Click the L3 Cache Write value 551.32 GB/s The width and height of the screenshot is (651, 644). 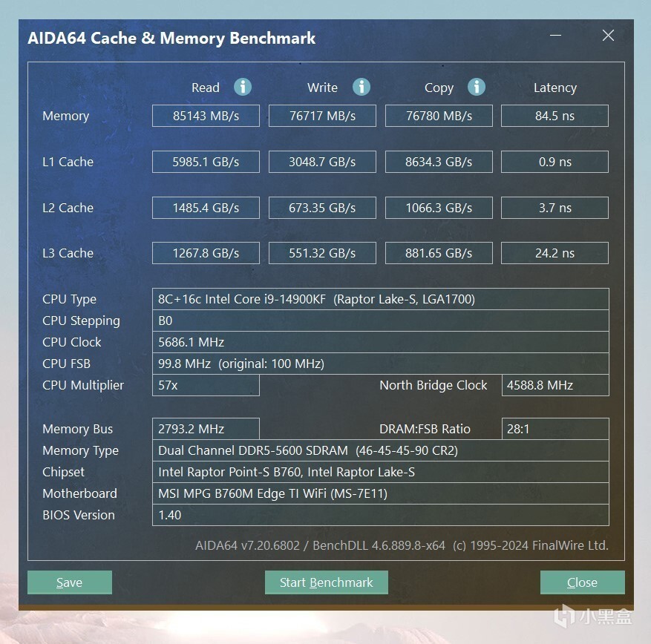(323, 253)
